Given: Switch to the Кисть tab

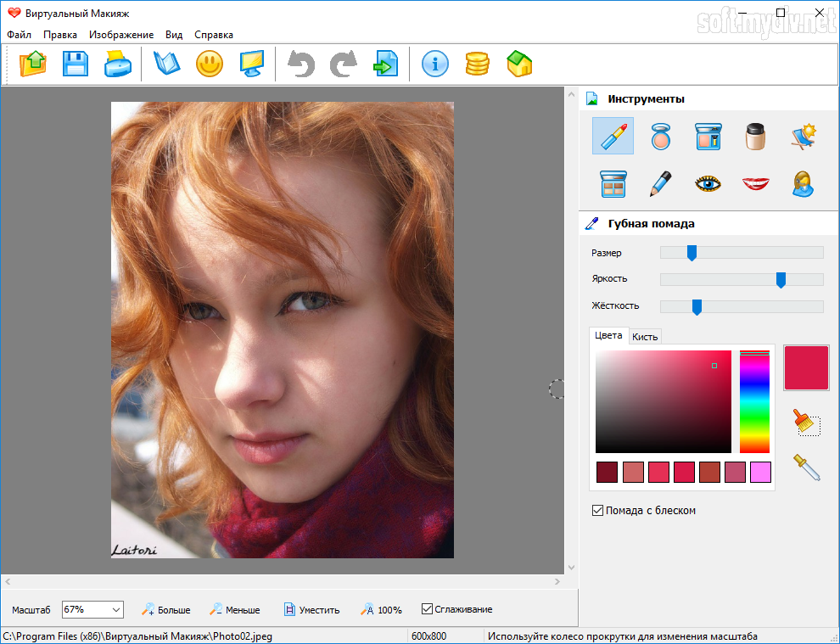Looking at the screenshot, I should [x=645, y=337].
